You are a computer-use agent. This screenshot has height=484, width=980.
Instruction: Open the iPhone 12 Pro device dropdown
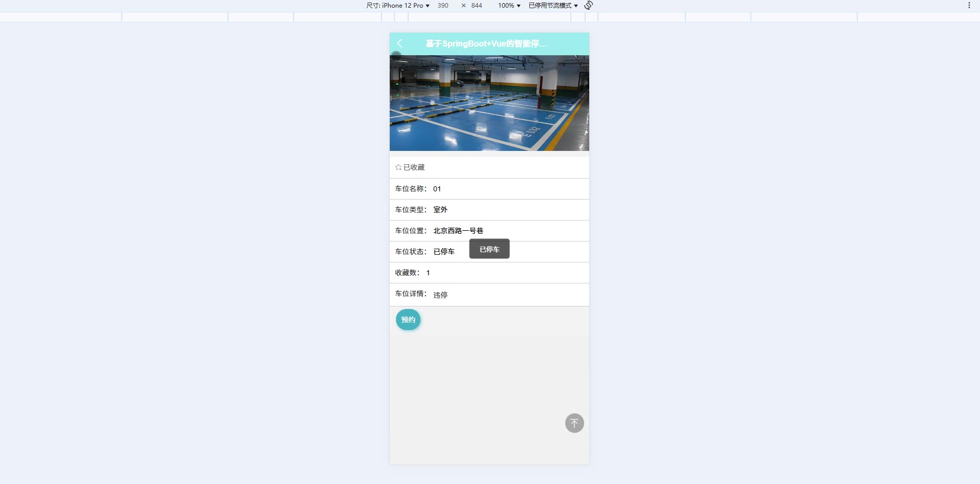coord(398,5)
